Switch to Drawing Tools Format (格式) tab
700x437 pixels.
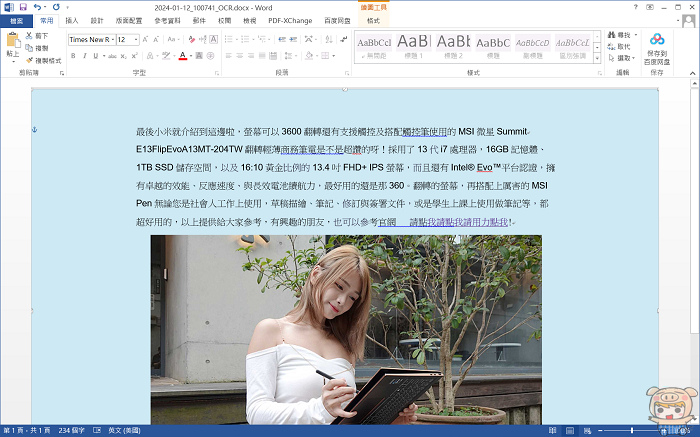(x=373, y=21)
